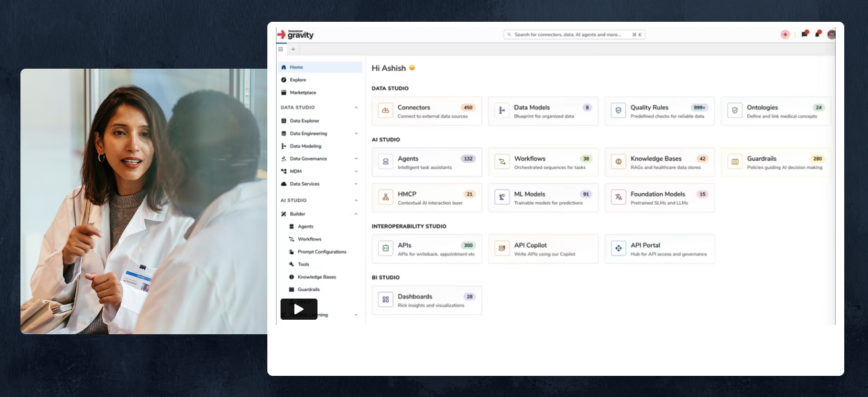Viewport: 868px width, 397px height.
Task: Click the search connectors input field
Action: tap(568, 34)
